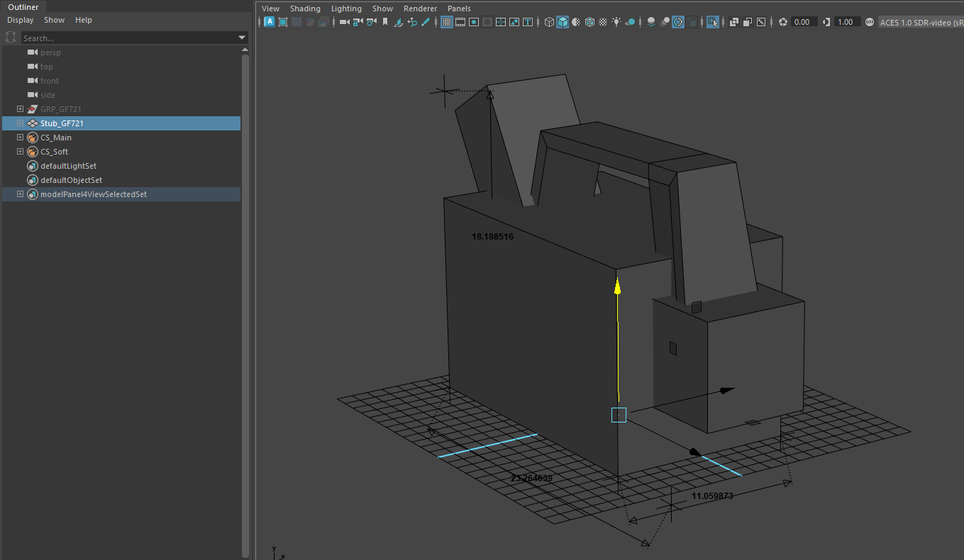The width and height of the screenshot is (964, 560).
Task: Click the blue 'A' icon in panel toolbar
Action: click(269, 22)
